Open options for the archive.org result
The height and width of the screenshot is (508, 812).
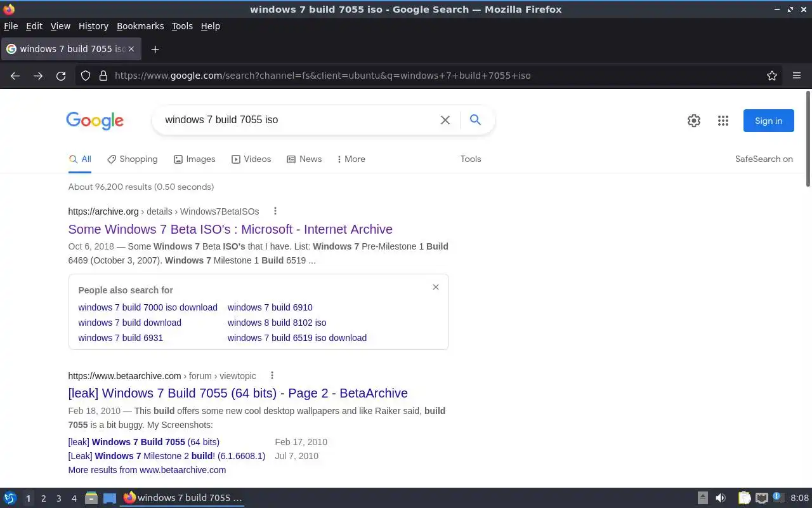coord(275,211)
